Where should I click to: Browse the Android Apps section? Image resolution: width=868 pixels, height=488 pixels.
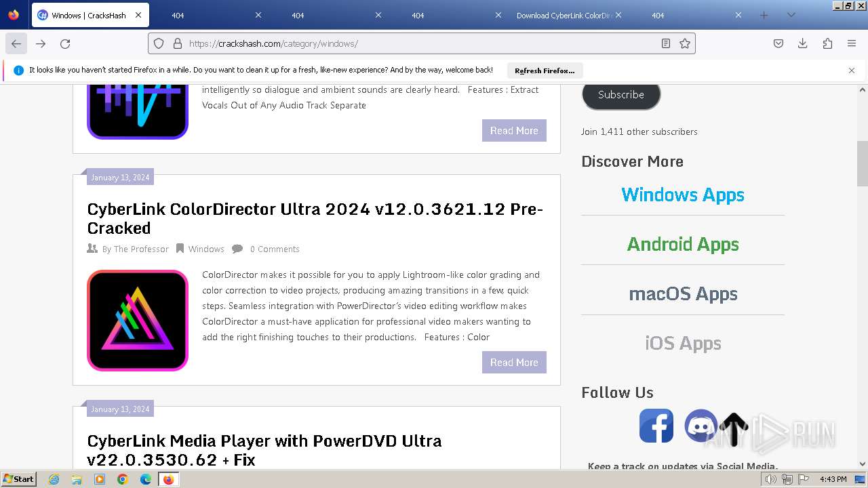click(x=683, y=244)
